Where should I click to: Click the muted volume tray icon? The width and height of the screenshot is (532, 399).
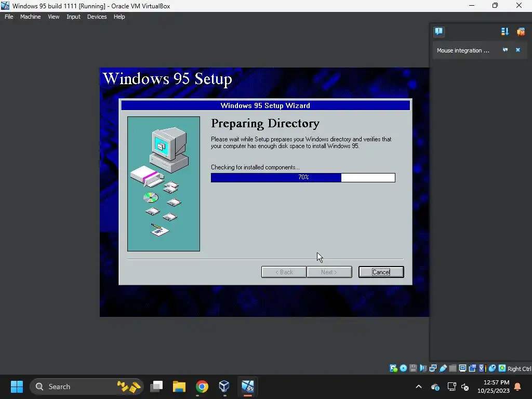465,387
